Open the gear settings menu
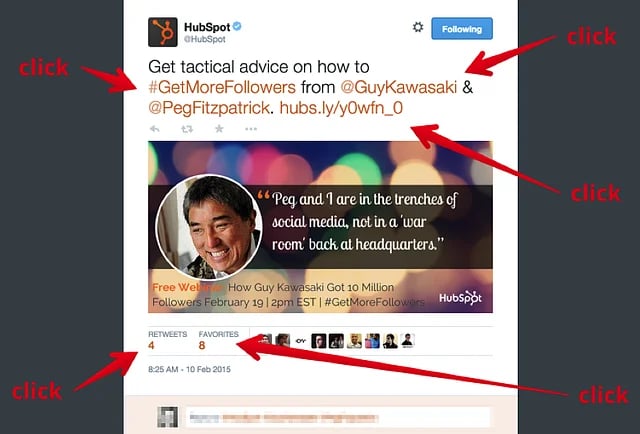Screen dimensions: 640x434 point(418,27)
